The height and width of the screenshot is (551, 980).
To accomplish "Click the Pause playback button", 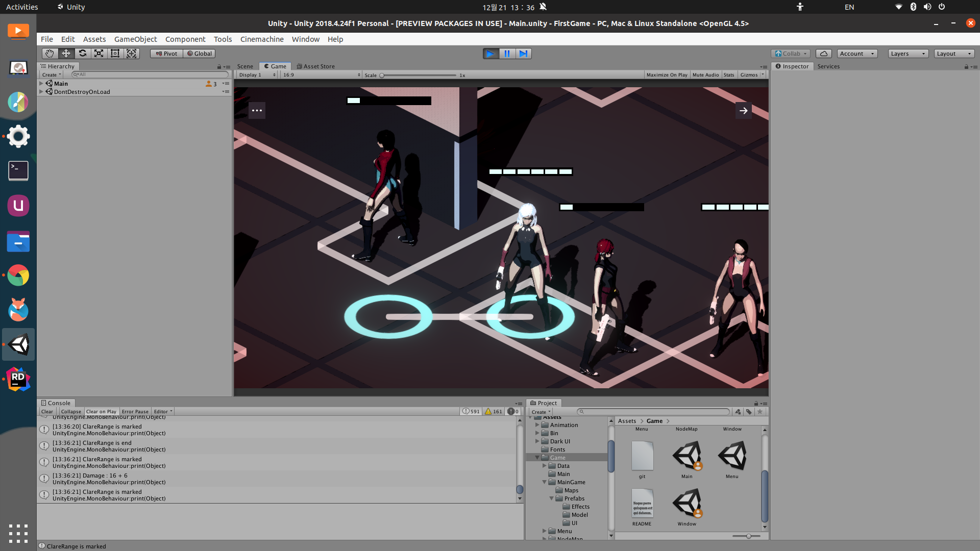I will pos(507,54).
